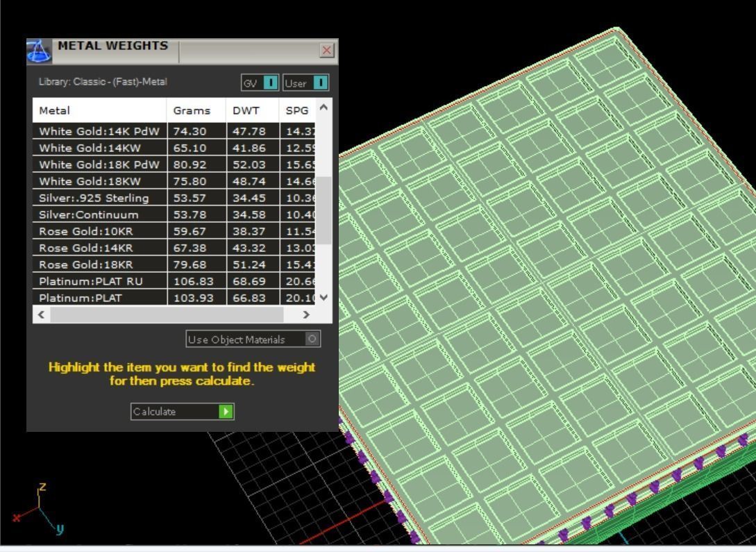The image size is (756, 552).
Task: Click the METAL WEIGHTS title bar
Action: (183, 51)
